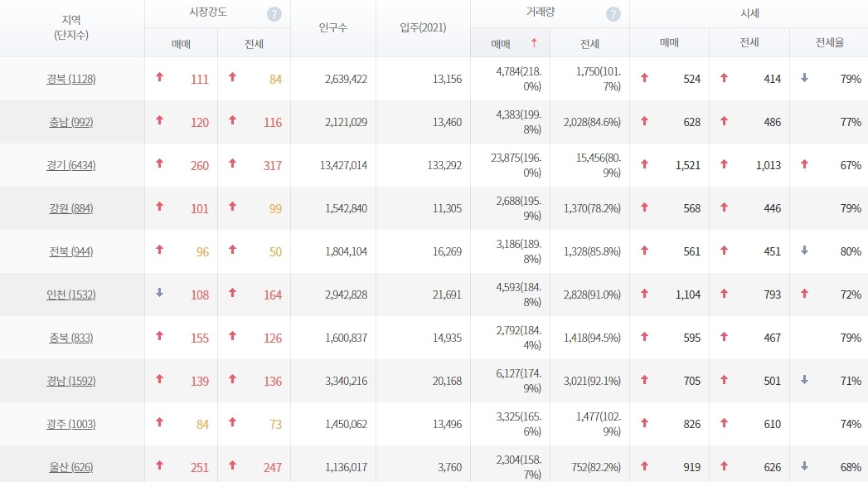Open 충남 (992) region link
This screenshot has width=868, height=482.
click(70, 123)
